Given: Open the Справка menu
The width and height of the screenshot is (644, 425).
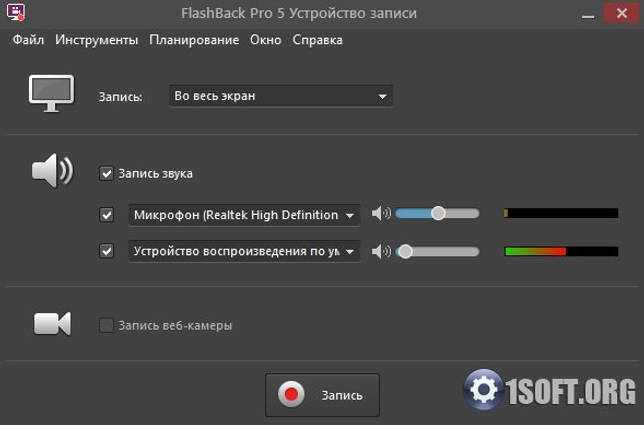Looking at the screenshot, I should click(x=317, y=40).
